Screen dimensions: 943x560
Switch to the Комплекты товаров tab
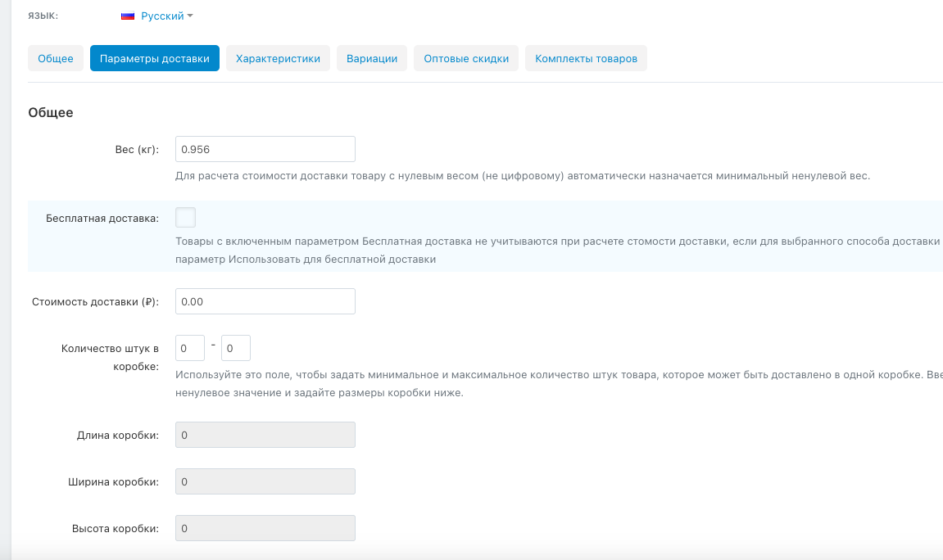point(586,58)
